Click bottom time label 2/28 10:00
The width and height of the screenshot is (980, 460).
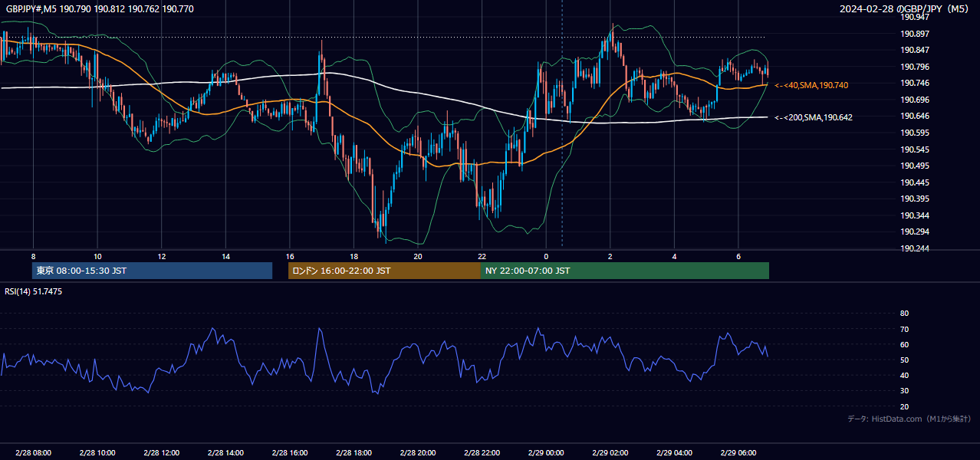tap(97, 453)
